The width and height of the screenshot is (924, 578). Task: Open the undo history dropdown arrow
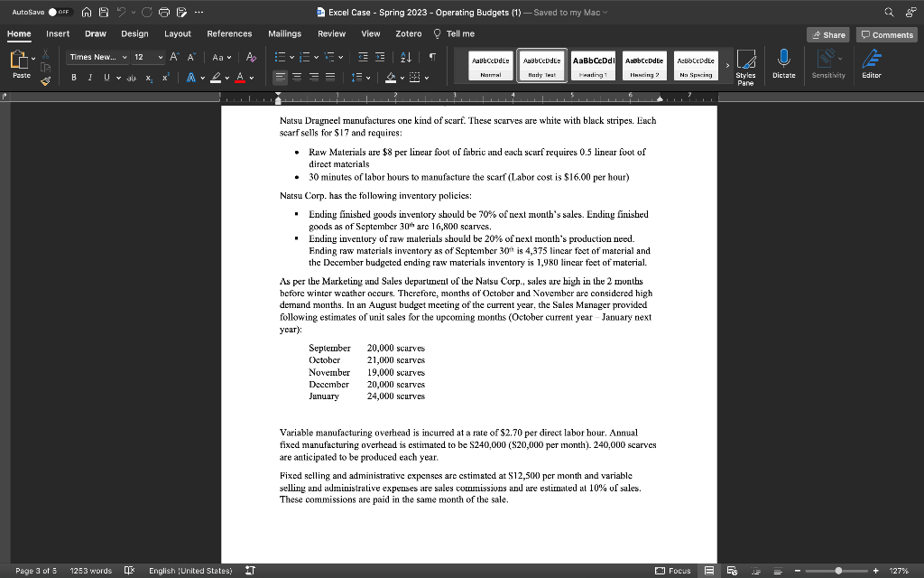tap(134, 12)
